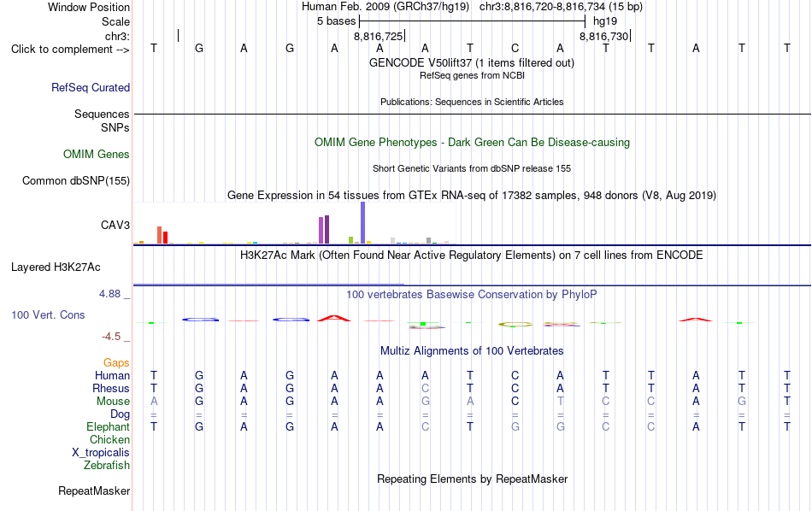Select the Mouse alignment row label

click(x=113, y=402)
